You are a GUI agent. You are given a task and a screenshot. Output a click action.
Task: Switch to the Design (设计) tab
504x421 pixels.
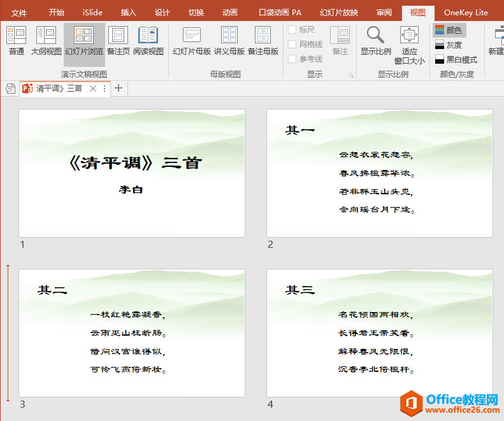[162, 13]
